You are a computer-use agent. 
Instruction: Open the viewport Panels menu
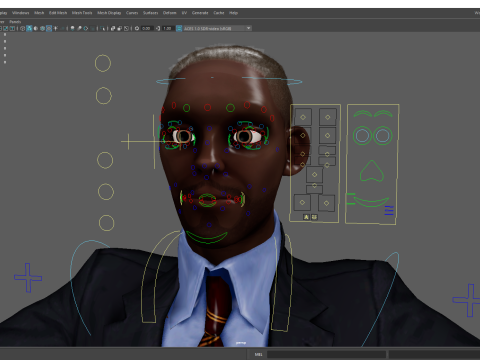coord(15,22)
